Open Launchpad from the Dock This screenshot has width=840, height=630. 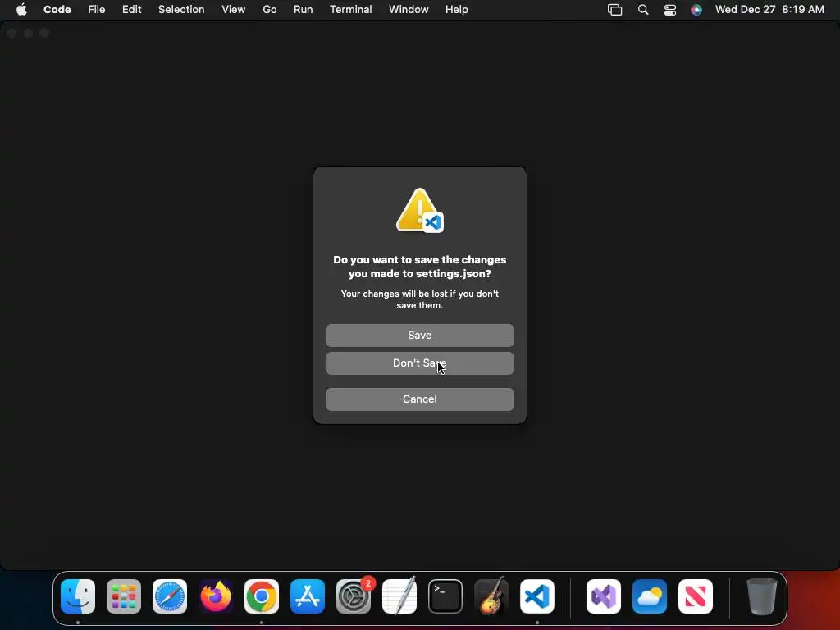124,596
